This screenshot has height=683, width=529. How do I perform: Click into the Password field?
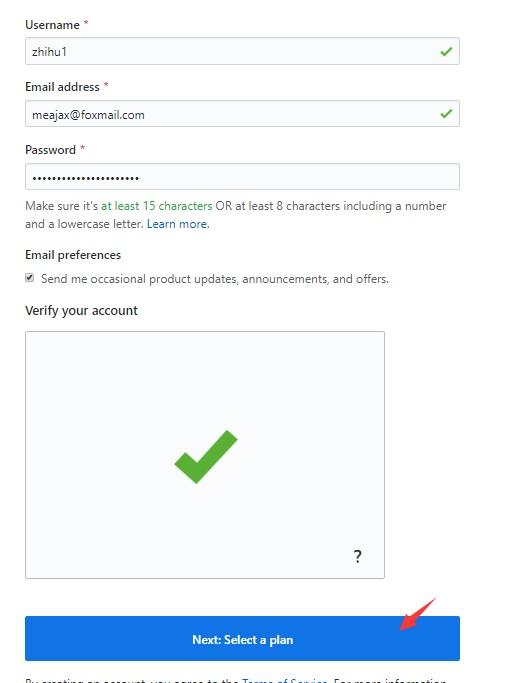coord(242,177)
